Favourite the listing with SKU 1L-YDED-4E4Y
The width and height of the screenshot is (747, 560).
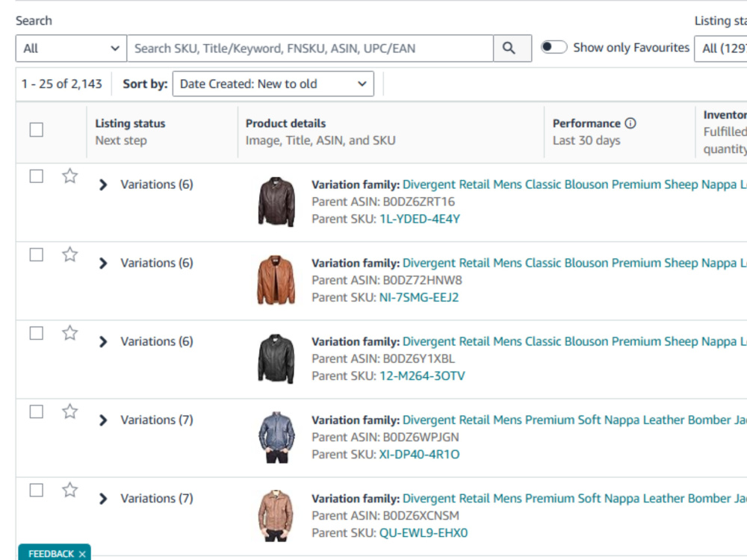point(70,176)
